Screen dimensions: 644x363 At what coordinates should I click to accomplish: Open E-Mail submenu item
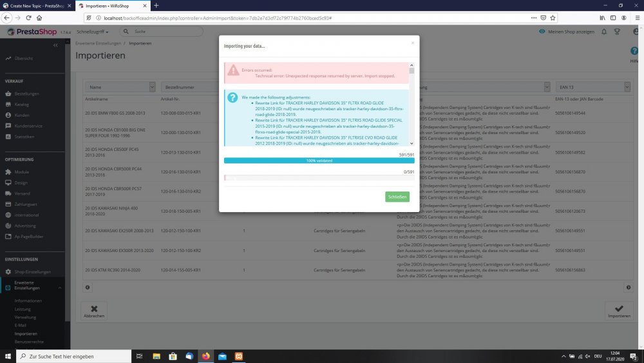pos(20,325)
